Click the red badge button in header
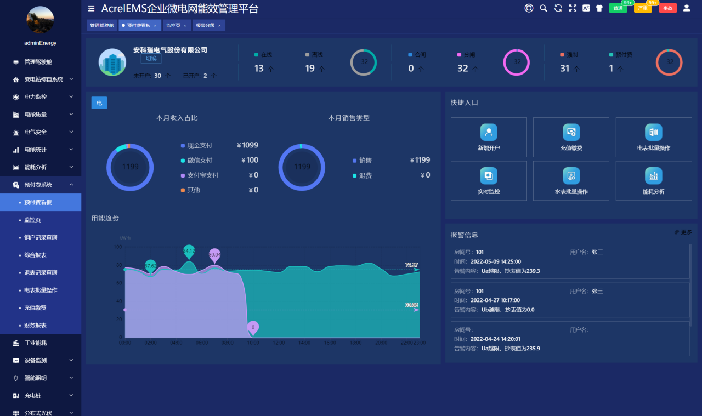The height and width of the screenshot is (417, 703). [668, 8]
